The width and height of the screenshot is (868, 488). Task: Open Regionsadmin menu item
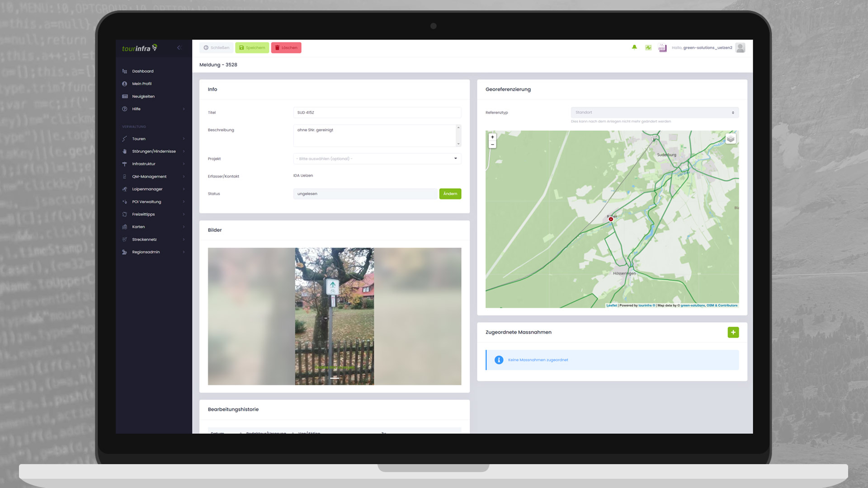coord(146,252)
